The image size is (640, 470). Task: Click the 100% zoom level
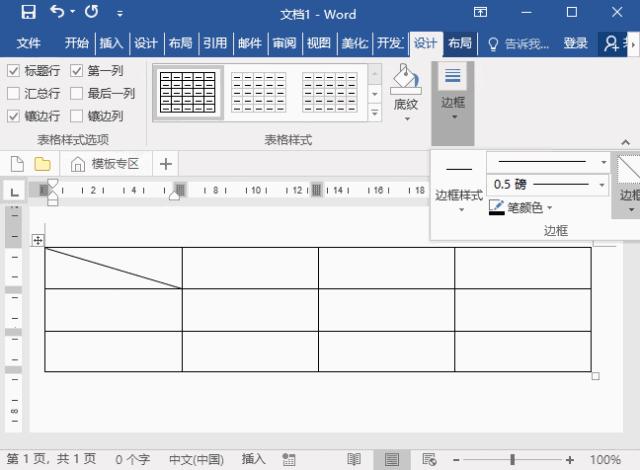click(605, 460)
